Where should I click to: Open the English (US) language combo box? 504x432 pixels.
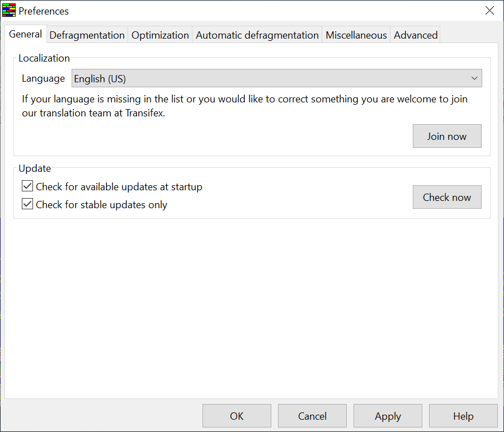(x=269, y=79)
